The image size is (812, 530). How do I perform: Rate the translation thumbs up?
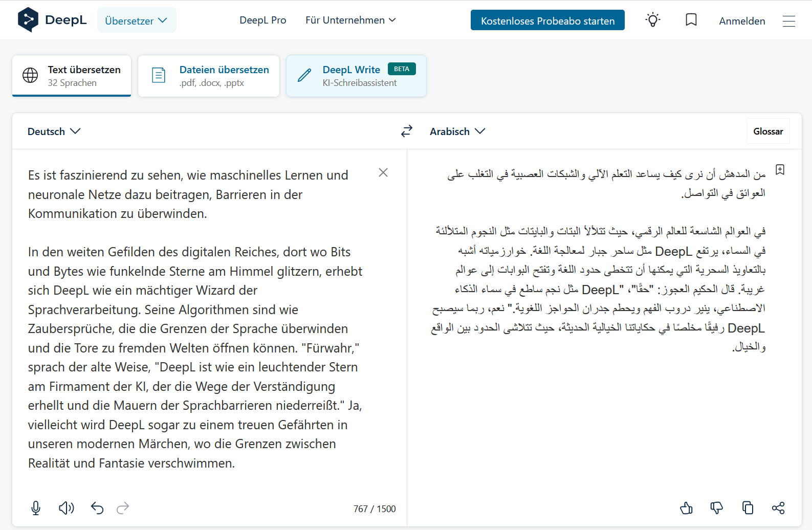(686, 508)
